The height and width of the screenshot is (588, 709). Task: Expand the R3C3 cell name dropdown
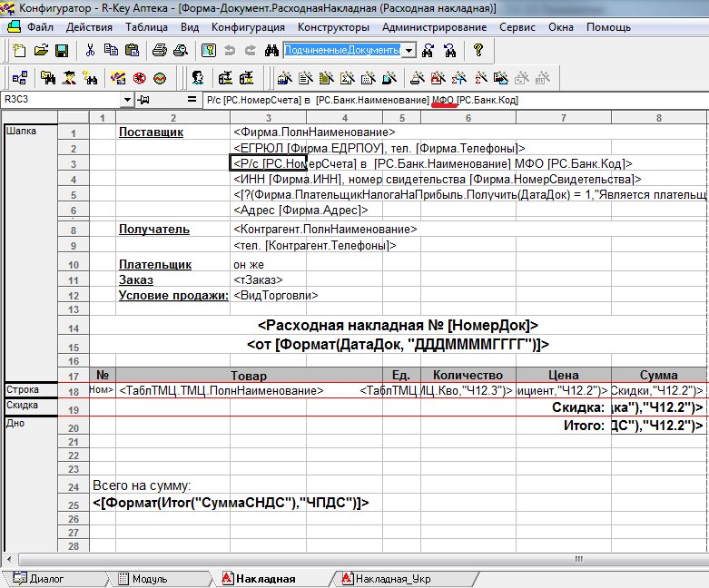pyautogui.click(x=126, y=99)
